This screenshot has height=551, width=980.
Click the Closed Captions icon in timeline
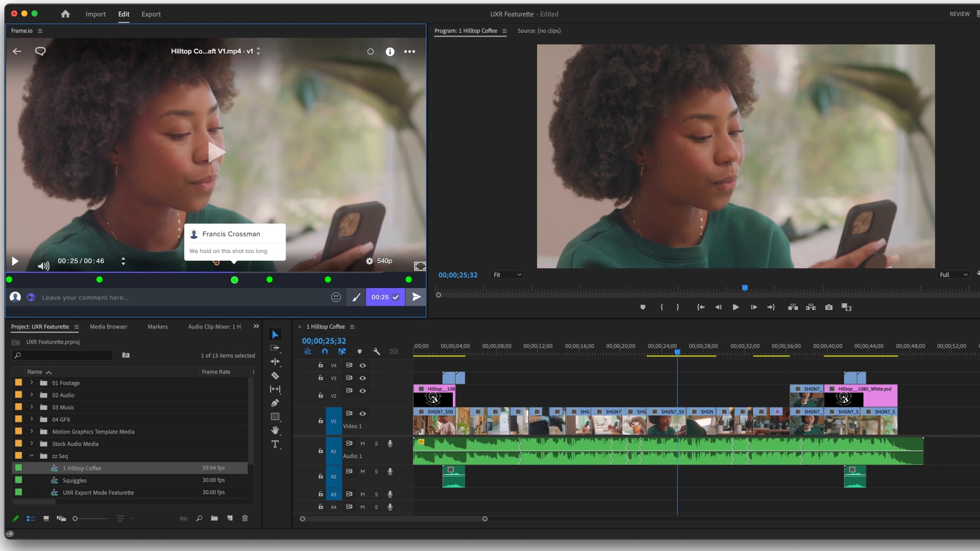point(394,352)
